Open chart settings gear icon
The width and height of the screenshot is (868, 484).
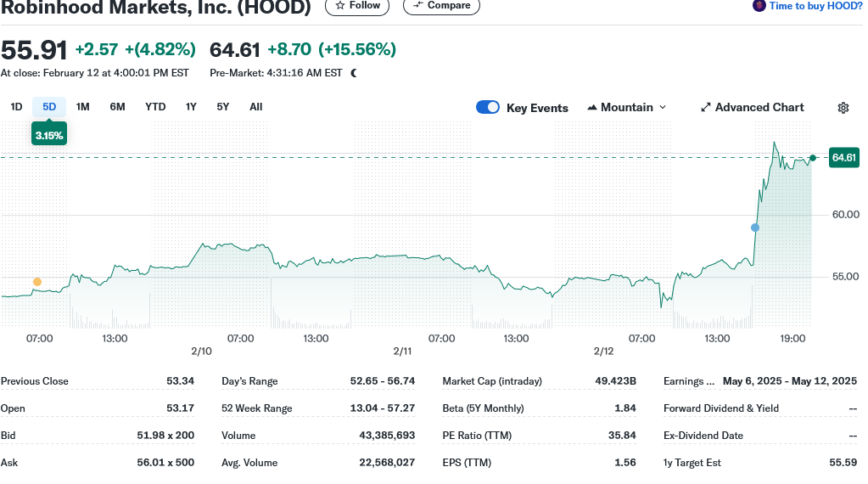[x=843, y=108]
